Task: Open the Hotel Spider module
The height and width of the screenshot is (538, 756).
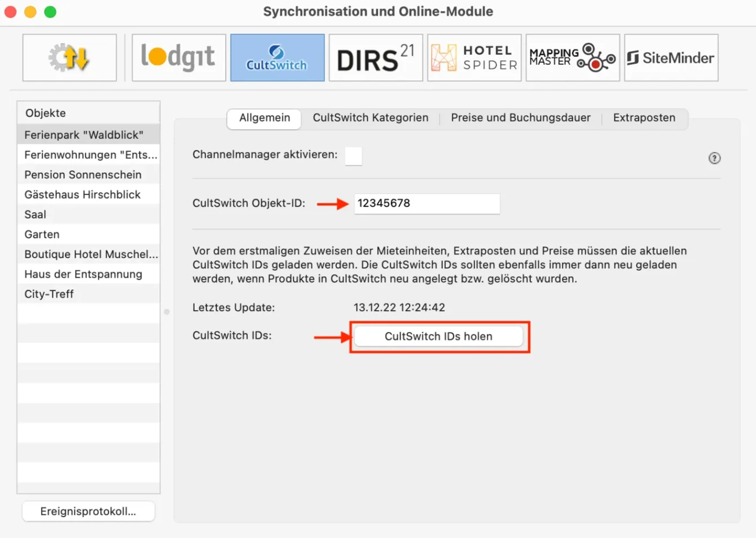Action: pos(474,58)
